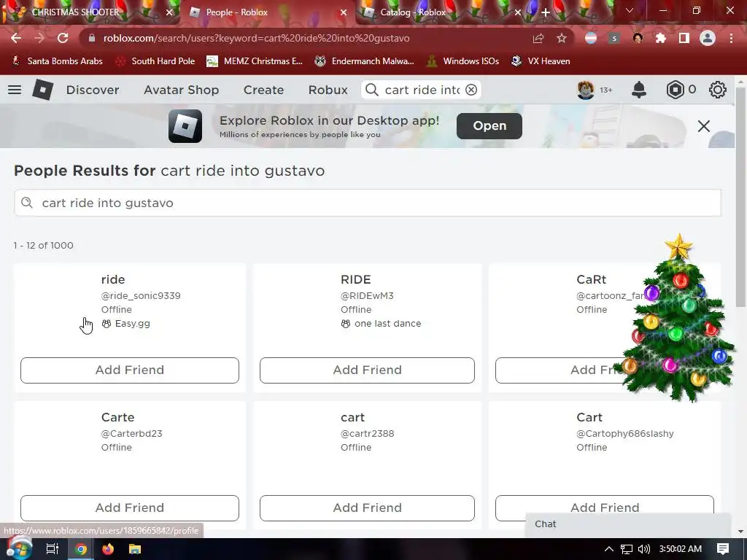Screen dimensions: 747x560
Task: Open File Explorer from the taskbar
Action: (135, 548)
